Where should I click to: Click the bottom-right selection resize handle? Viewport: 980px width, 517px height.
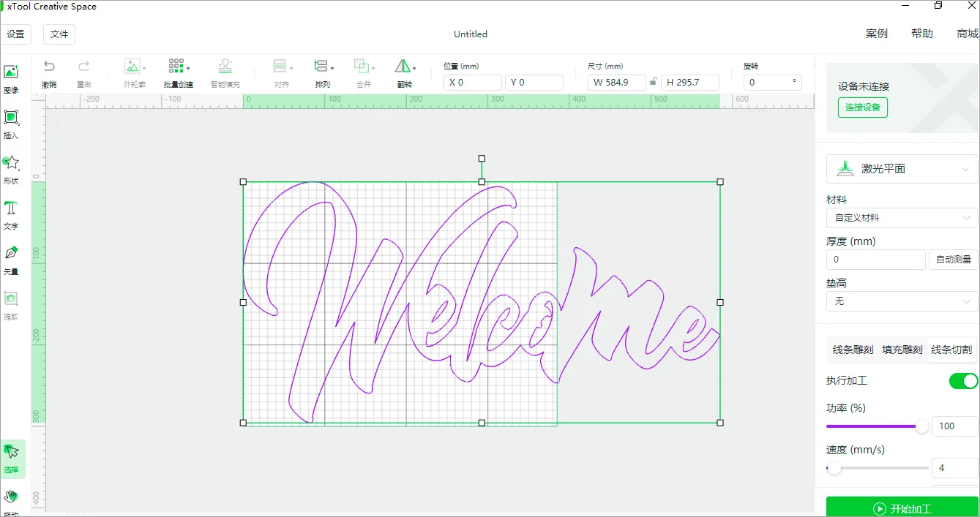[x=720, y=423]
